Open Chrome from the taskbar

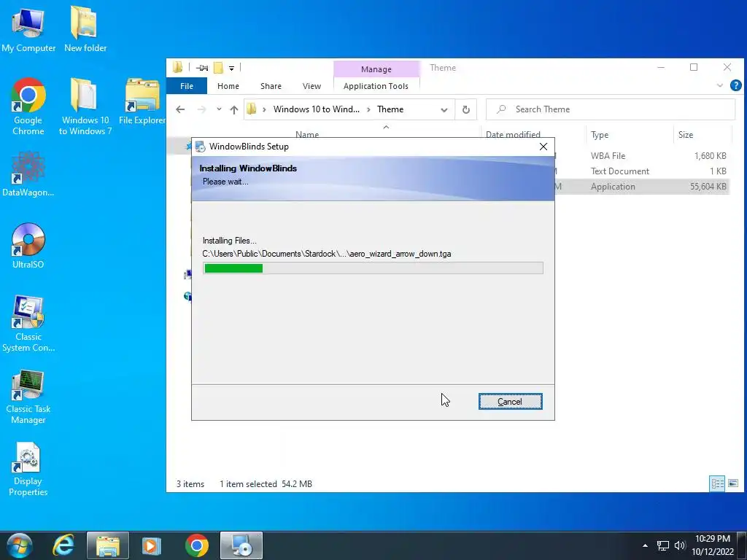pos(197,545)
